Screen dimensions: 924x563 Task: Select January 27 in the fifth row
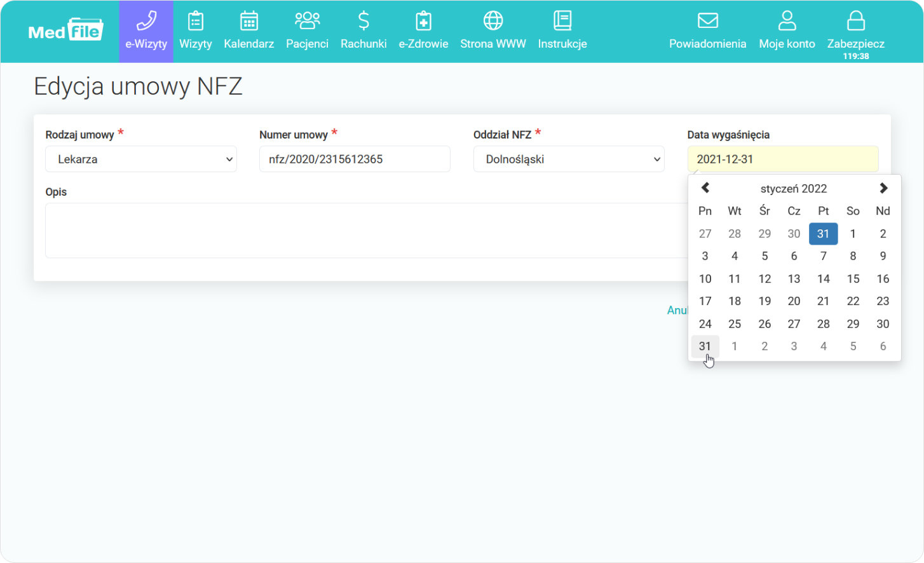[x=794, y=324]
